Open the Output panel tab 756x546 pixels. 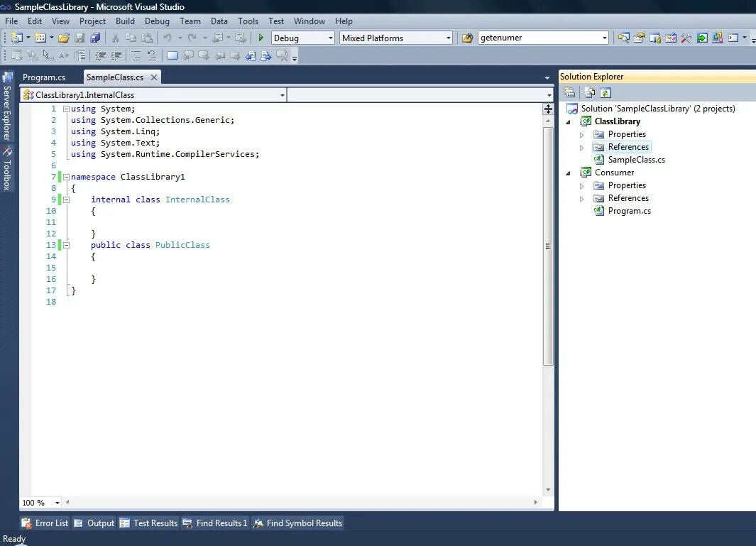click(x=94, y=523)
